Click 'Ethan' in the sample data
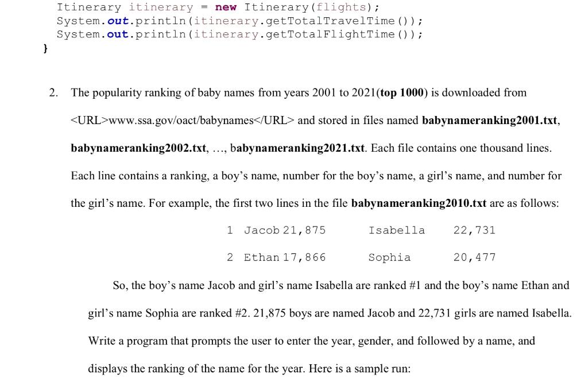The width and height of the screenshot is (588, 385). [x=261, y=257]
